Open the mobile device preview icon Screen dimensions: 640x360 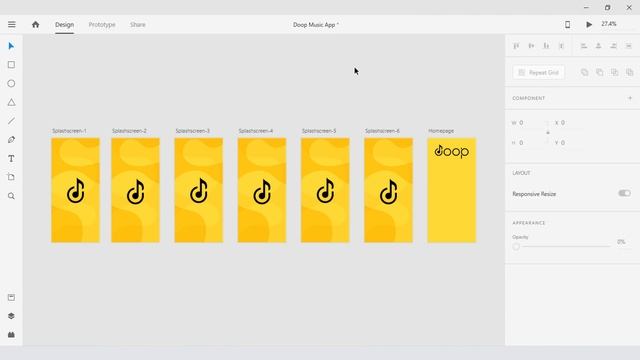[567, 24]
